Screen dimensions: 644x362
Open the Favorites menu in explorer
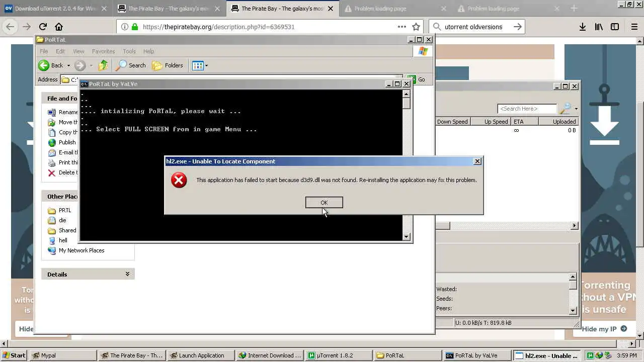tap(103, 51)
